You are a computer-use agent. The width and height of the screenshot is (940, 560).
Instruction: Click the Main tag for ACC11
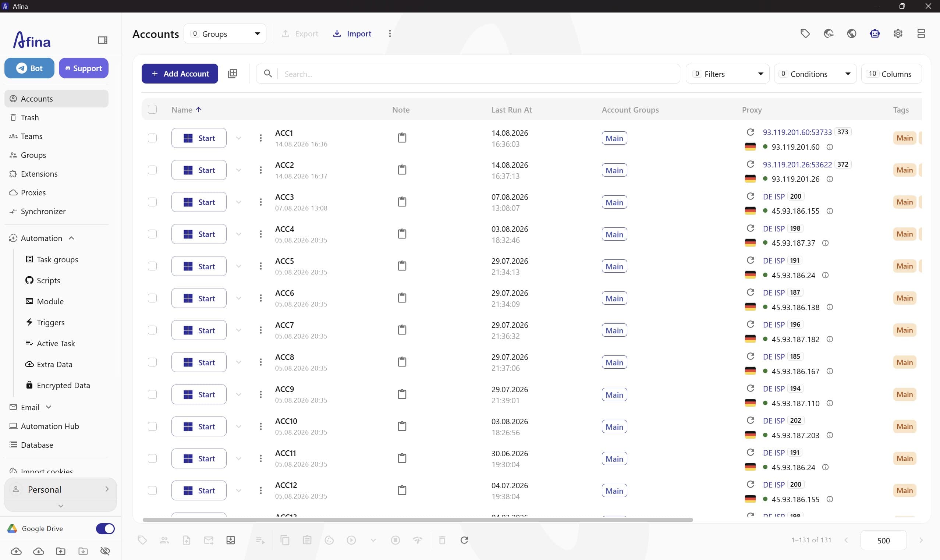tap(904, 458)
